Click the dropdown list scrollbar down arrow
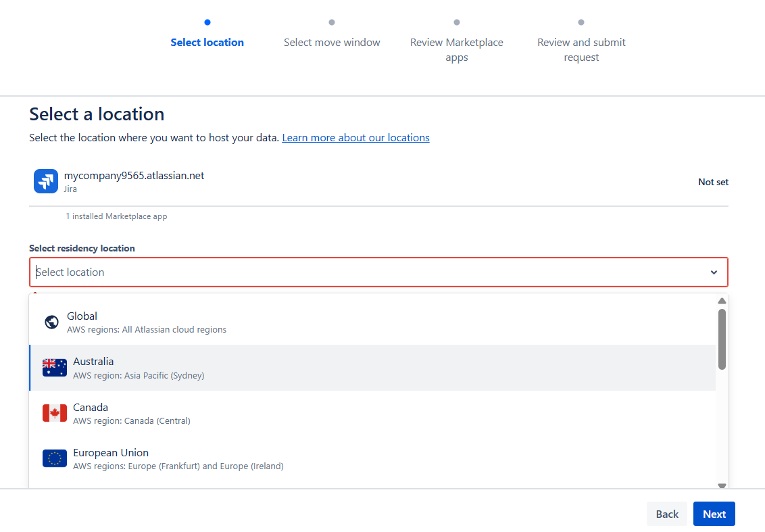Screen dimensions: 765x532 [722, 485]
